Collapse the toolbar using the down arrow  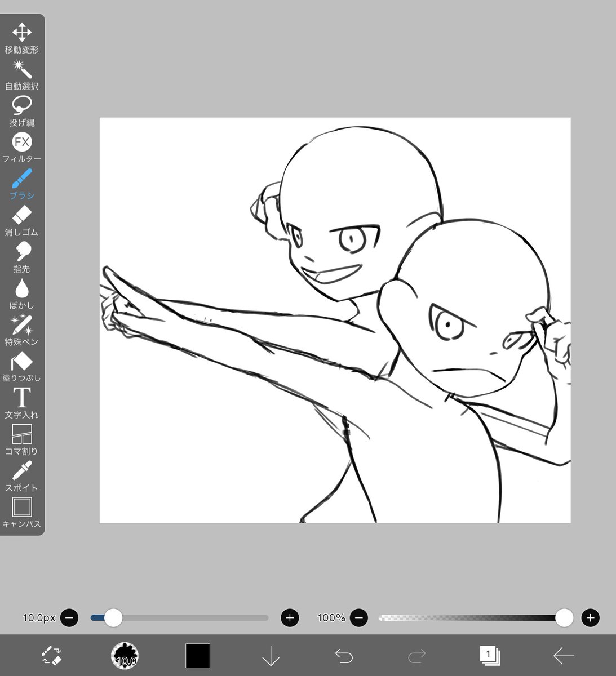click(271, 656)
